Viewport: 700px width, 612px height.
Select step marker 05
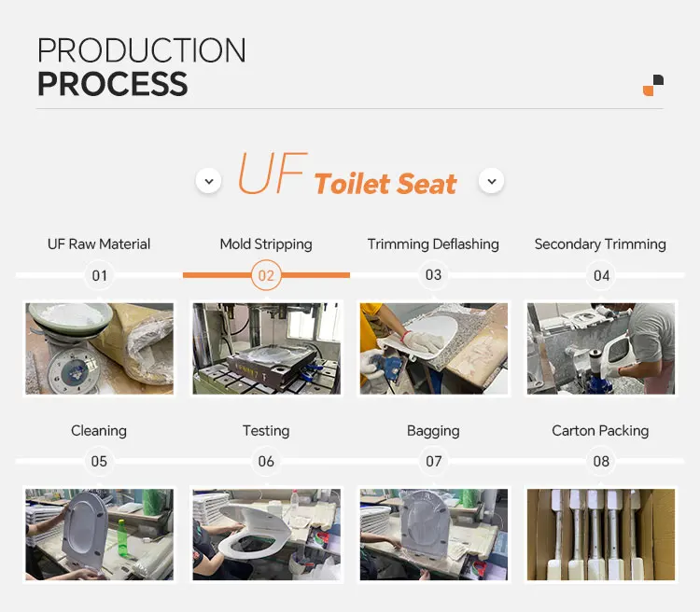[99, 461]
